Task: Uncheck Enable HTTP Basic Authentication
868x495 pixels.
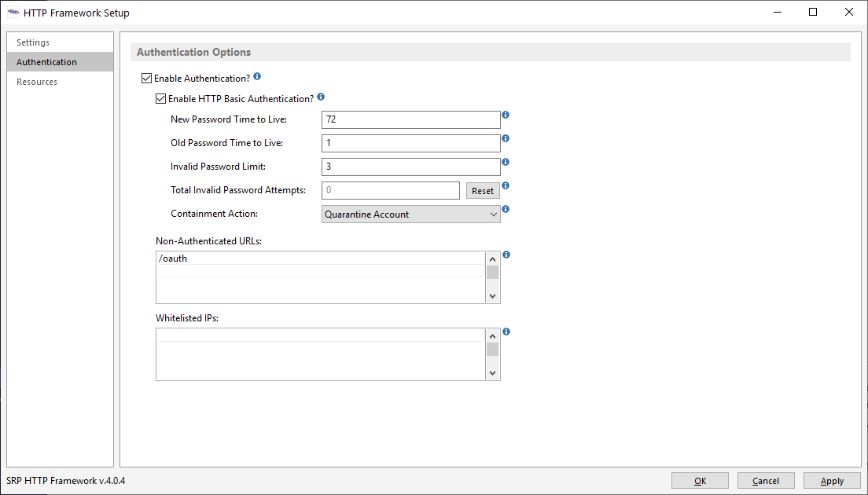Action: click(161, 99)
